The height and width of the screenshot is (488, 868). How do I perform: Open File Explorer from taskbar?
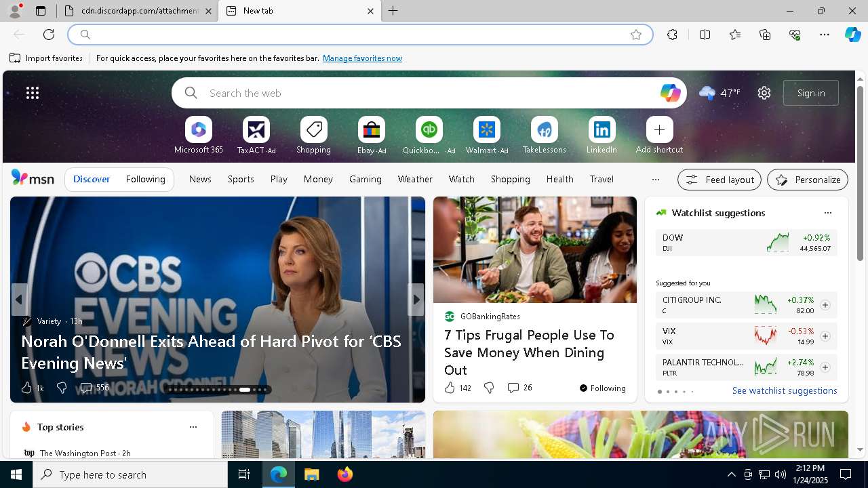pos(311,474)
